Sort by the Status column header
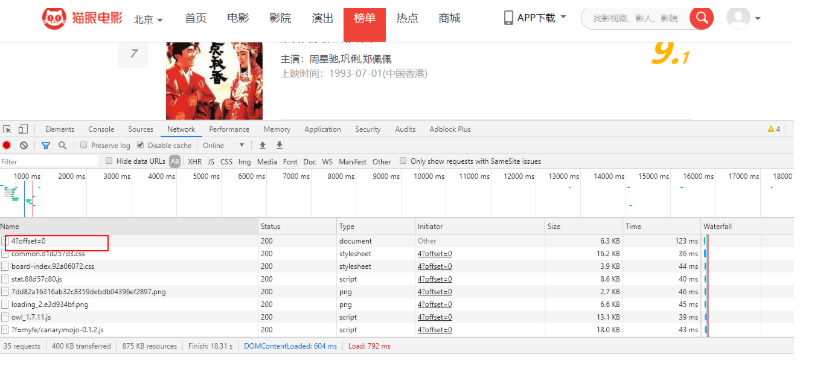Viewport: 820px width, 386px height. pos(298,226)
